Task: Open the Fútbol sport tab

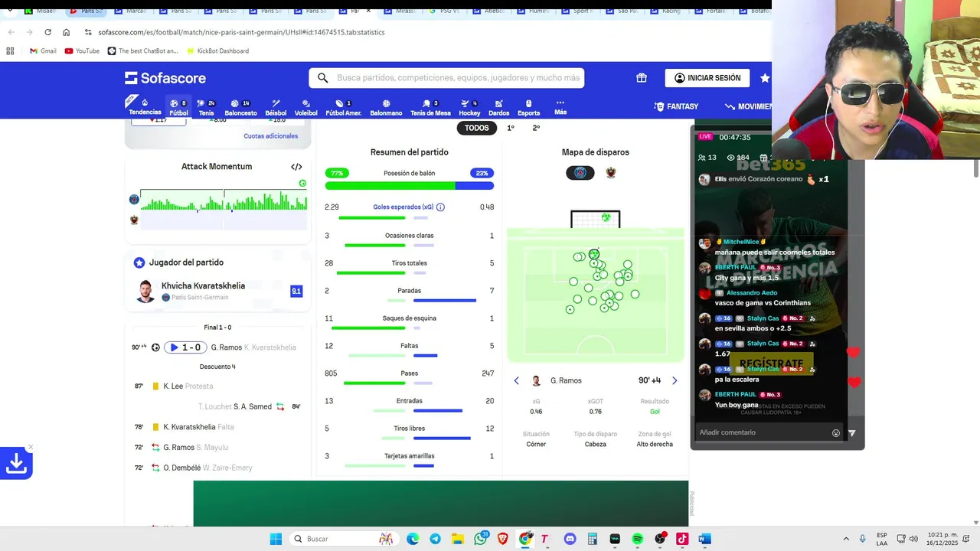Action: tap(178, 108)
